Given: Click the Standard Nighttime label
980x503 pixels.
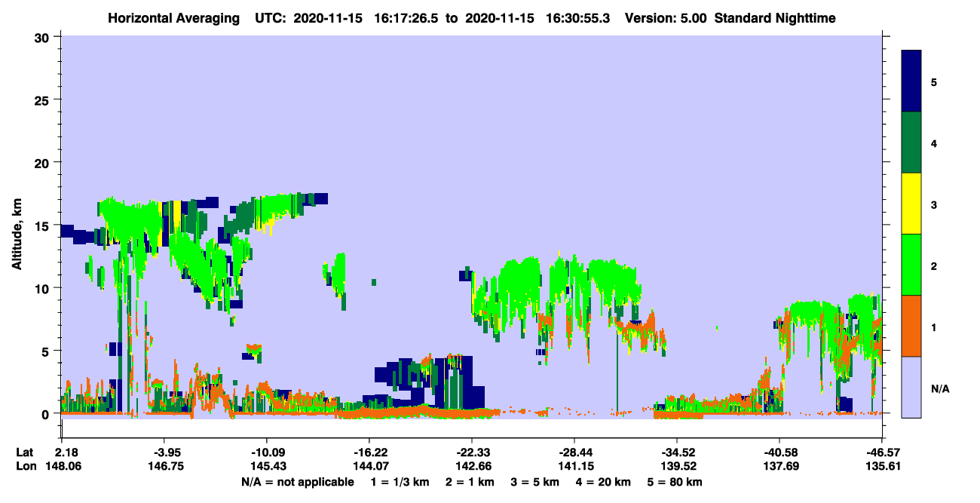Looking at the screenshot, I should tap(774, 18).
